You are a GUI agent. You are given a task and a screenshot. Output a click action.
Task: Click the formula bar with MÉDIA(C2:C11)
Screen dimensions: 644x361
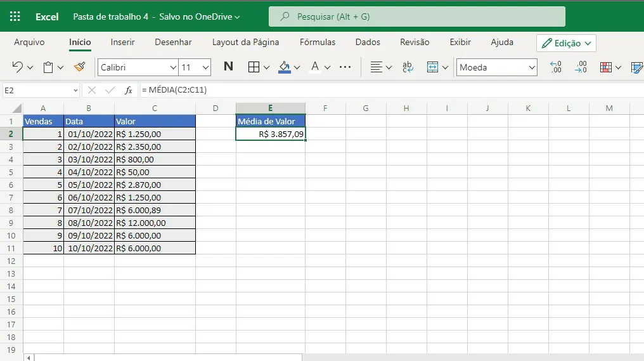(392, 90)
